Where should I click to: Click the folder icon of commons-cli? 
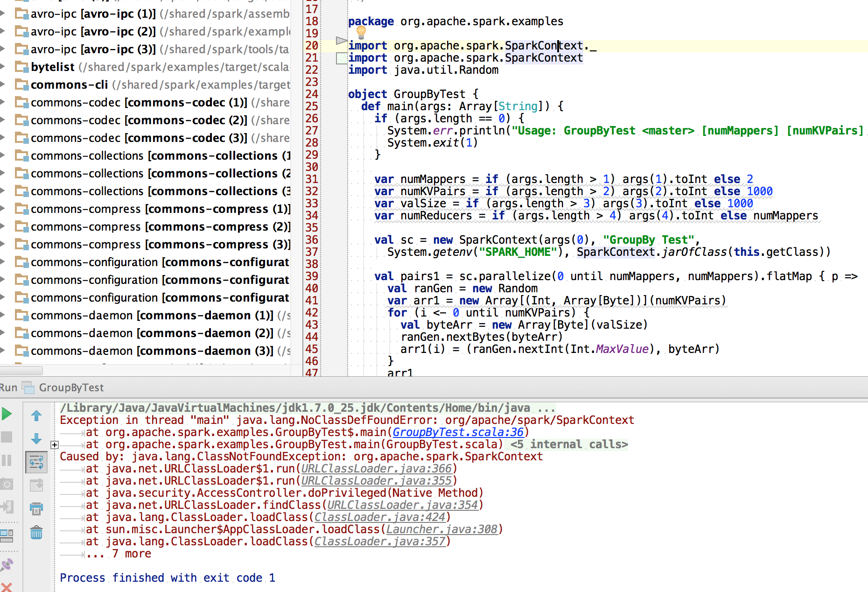21,85
